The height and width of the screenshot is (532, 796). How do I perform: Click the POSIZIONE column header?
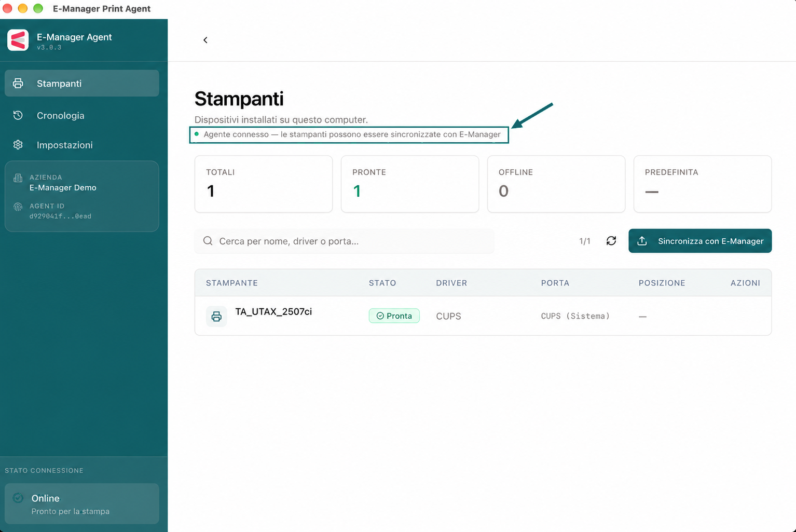point(662,283)
